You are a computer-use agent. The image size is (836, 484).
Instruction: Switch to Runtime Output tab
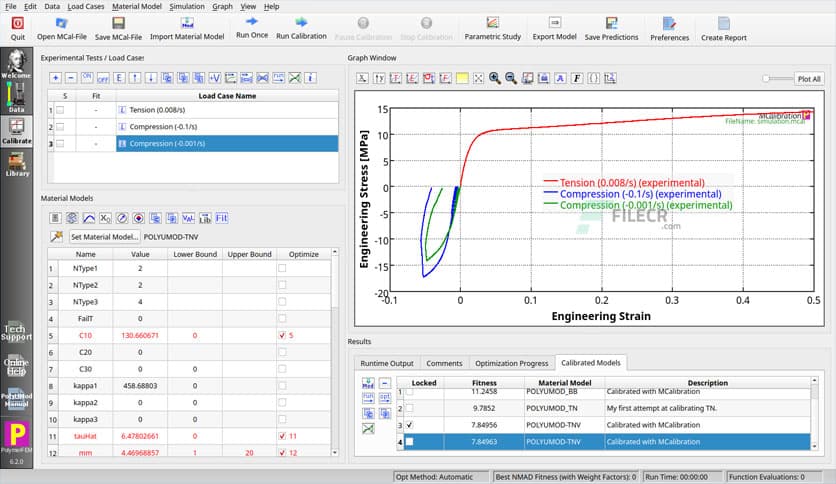coord(387,363)
